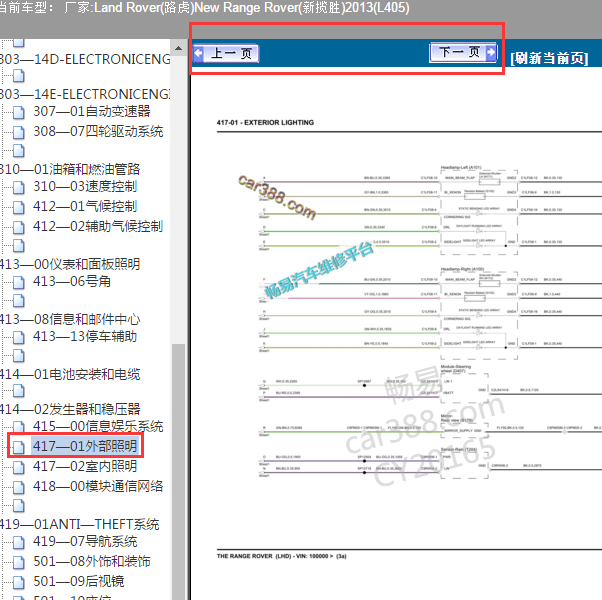Select 303—14E-ELECTRONICENGI tree entry
602x600 pixels.
tap(85, 94)
